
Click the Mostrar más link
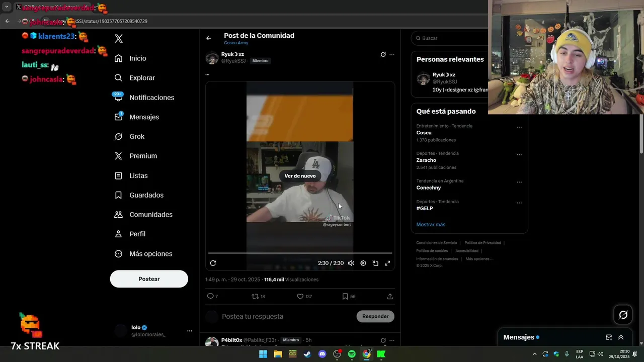431,225
